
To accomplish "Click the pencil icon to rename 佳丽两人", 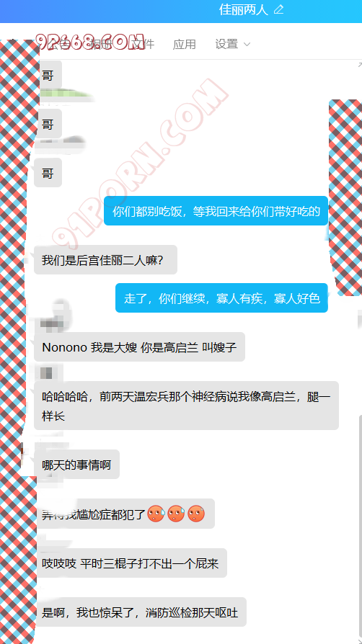I will [x=278, y=9].
